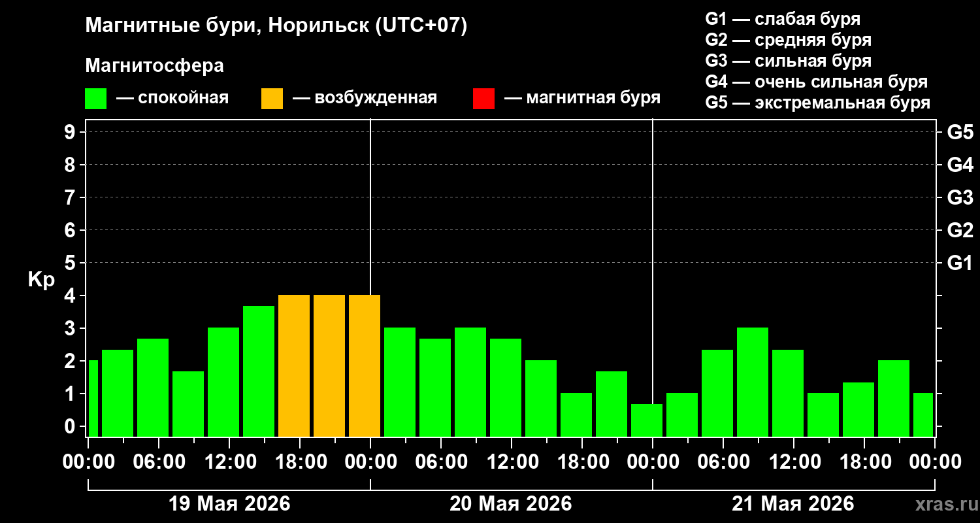Click the '20 Мая 2026' date label
This screenshot has height=523, width=980.
click(511, 504)
